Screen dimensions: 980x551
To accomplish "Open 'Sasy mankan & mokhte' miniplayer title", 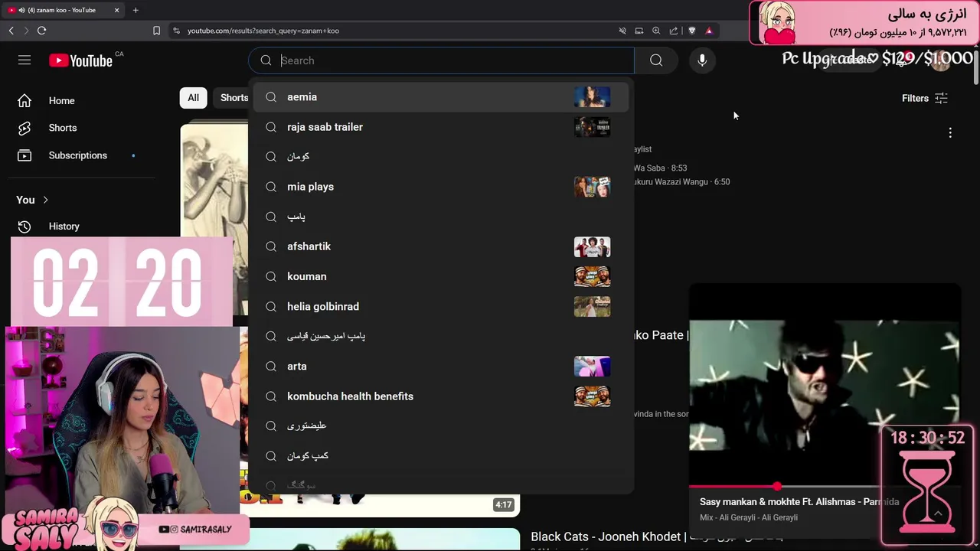I will point(799,502).
